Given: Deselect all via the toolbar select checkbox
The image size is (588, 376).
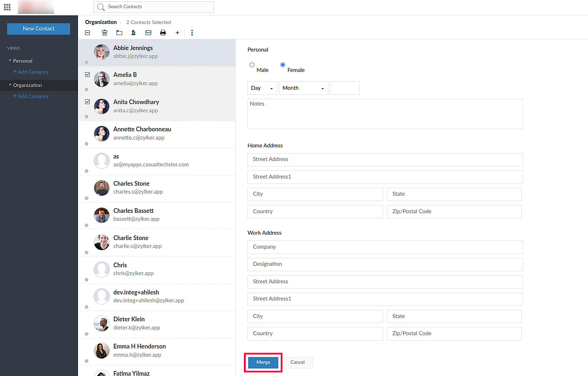Looking at the screenshot, I should pyautogui.click(x=88, y=33).
